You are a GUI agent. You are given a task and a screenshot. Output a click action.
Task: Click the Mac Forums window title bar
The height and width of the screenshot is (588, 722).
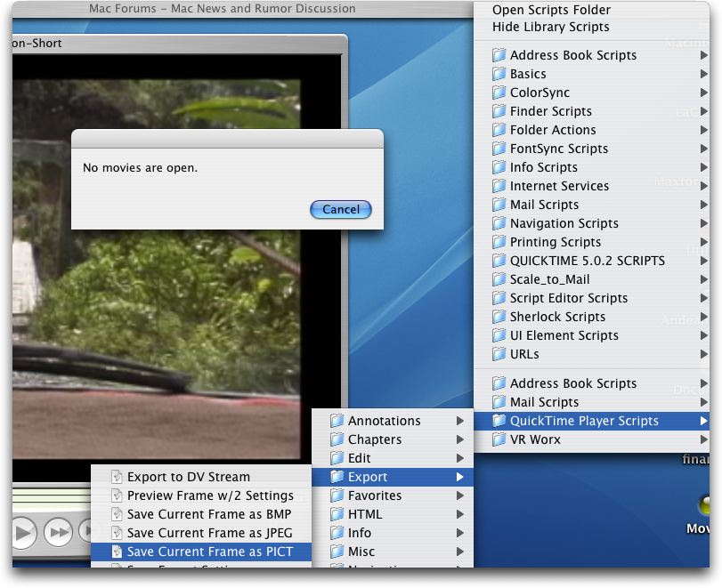click(x=243, y=9)
